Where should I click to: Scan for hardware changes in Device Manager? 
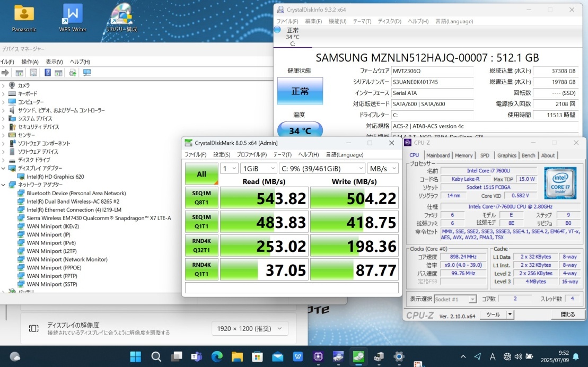(x=87, y=73)
